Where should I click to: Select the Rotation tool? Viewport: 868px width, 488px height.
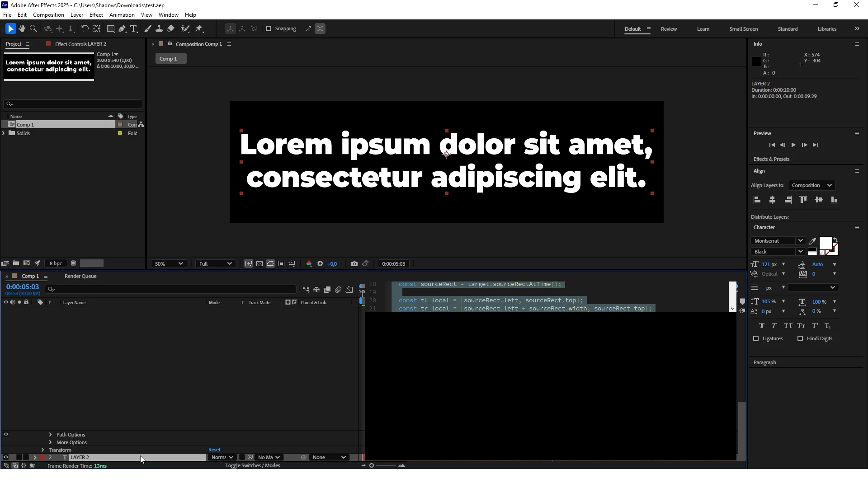85,28
